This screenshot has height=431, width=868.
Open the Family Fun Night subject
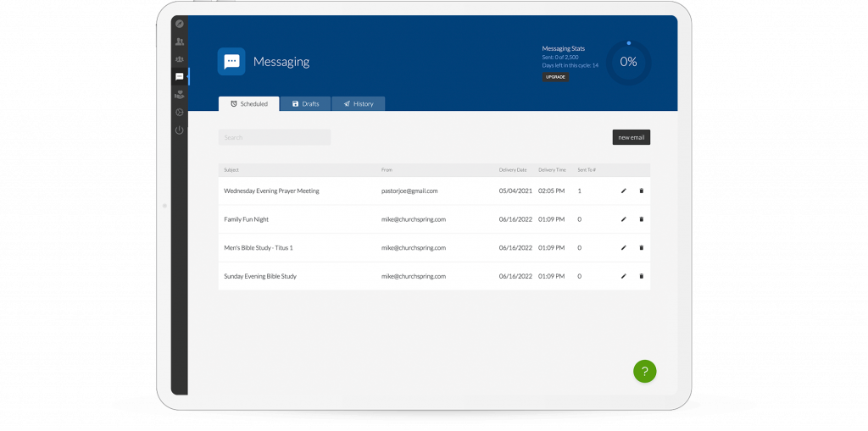pyautogui.click(x=247, y=219)
